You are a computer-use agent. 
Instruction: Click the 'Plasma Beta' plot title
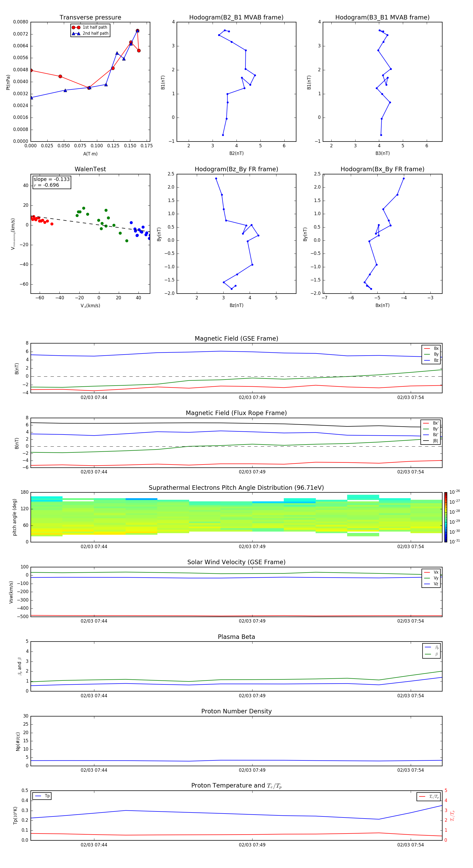(236, 637)
